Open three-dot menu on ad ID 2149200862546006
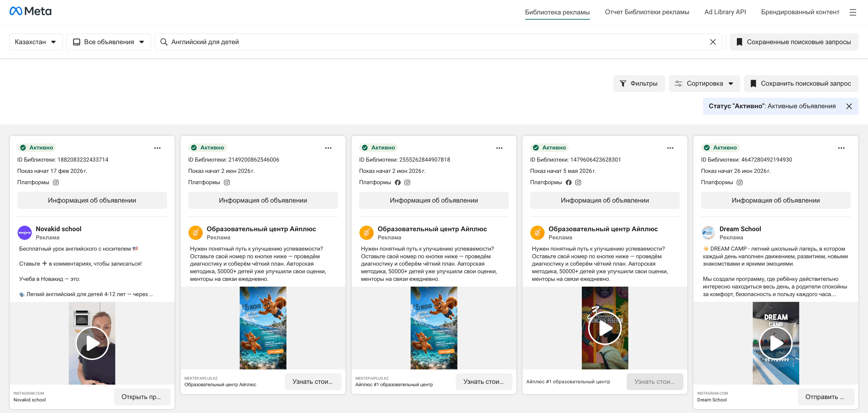Screen dimensions: 868x413 tap(328, 148)
